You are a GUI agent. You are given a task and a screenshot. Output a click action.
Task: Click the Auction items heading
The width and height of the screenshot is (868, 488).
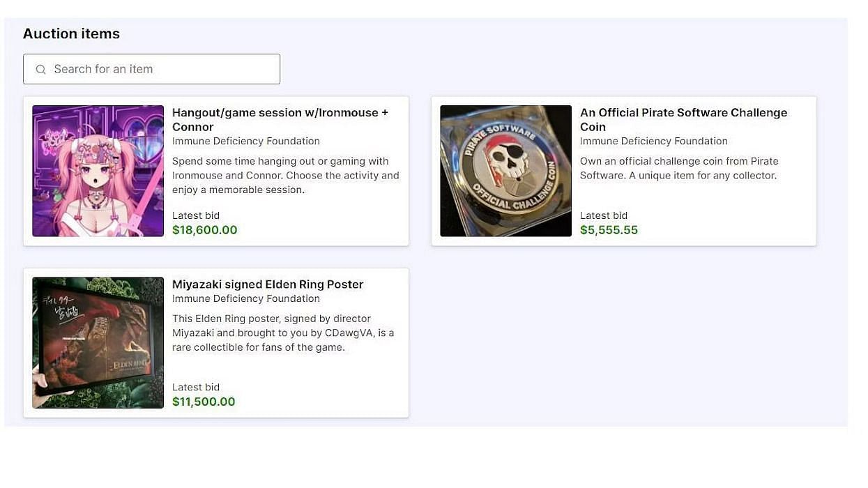point(71,33)
